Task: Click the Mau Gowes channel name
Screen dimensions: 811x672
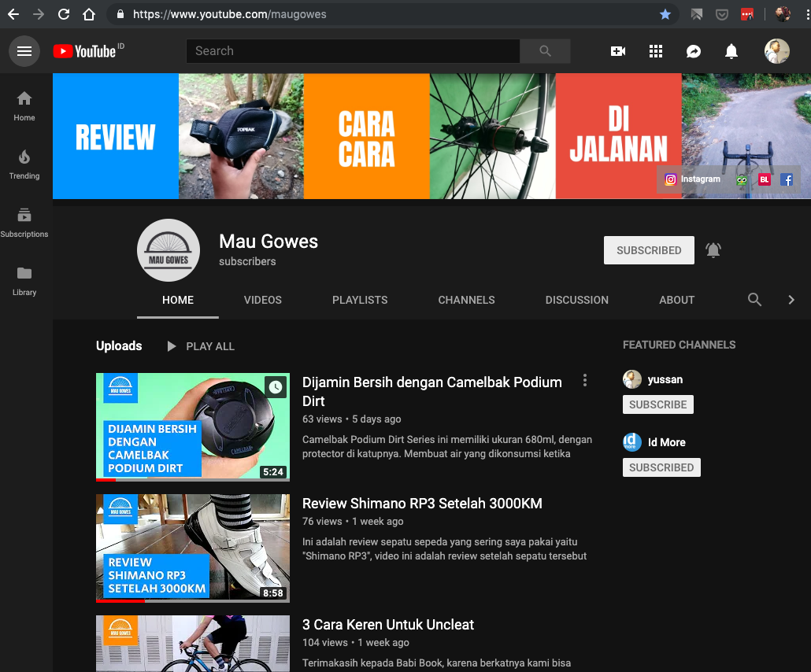Action: tap(268, 242)
